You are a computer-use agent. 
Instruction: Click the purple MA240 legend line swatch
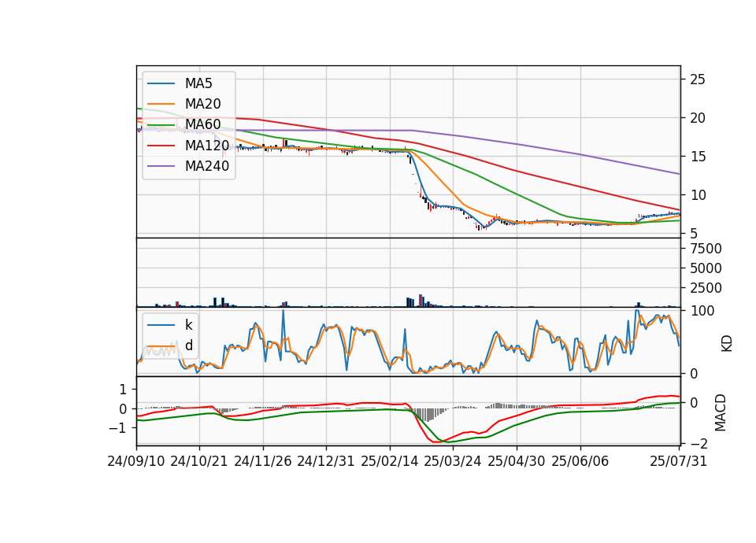pyautogui.click(x=161, y=166)
